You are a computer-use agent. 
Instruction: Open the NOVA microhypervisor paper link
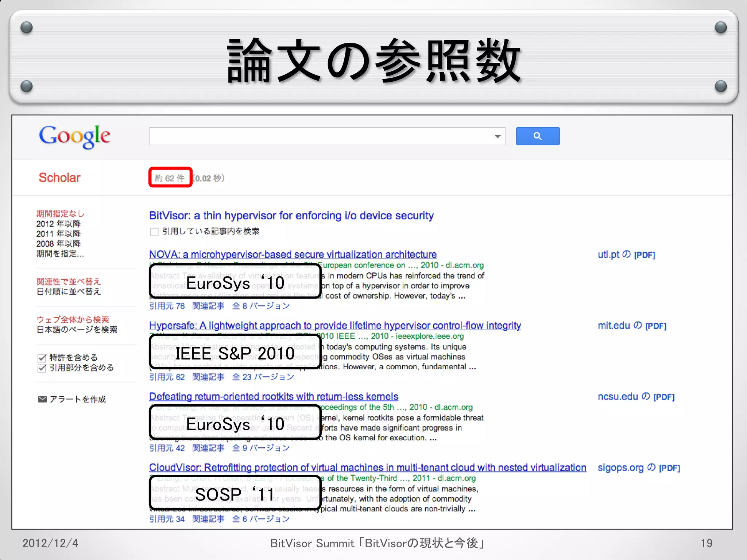pyautogui.click(x=293, y=254)
